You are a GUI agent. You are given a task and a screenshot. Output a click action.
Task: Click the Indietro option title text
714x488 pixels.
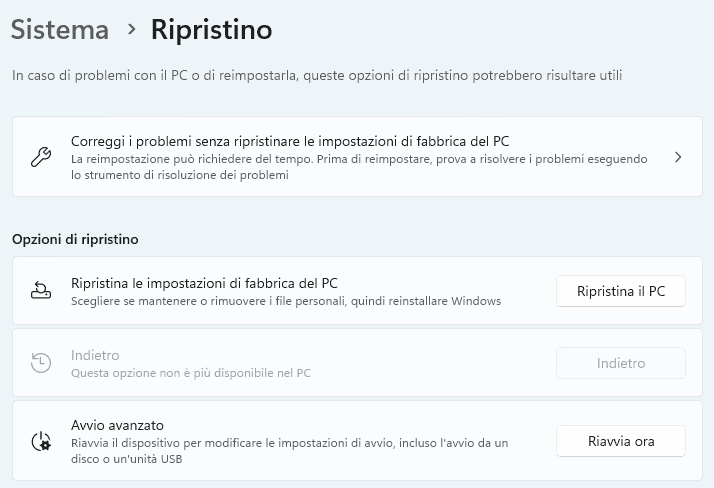point(95,355)
